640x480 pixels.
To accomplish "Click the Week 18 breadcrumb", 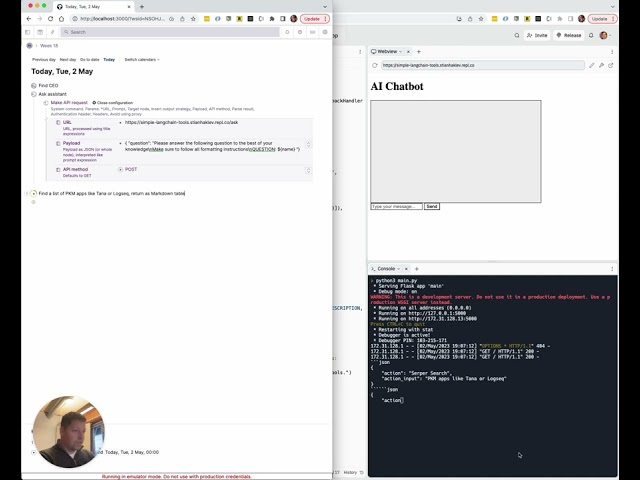I will click(49, 46).
